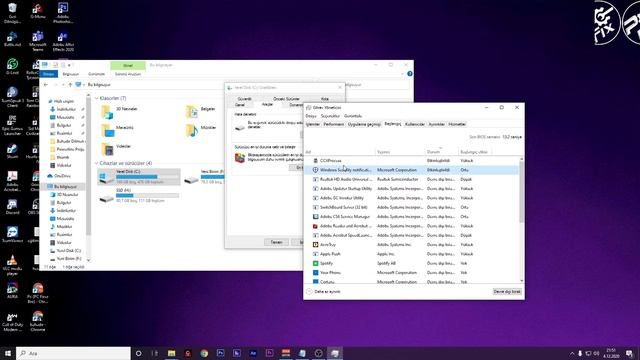
Task: Select VLC media player desktop icon
Action: tap(12, 265)
